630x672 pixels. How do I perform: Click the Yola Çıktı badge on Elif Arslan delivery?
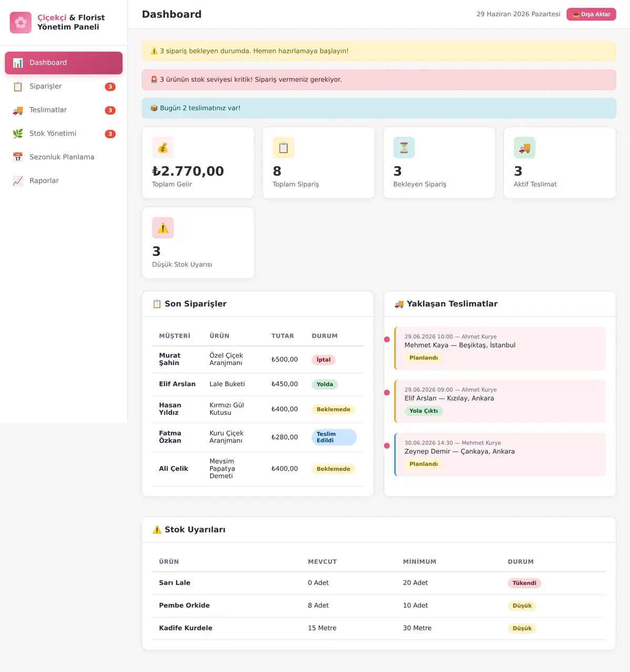(x=424, y=411)
